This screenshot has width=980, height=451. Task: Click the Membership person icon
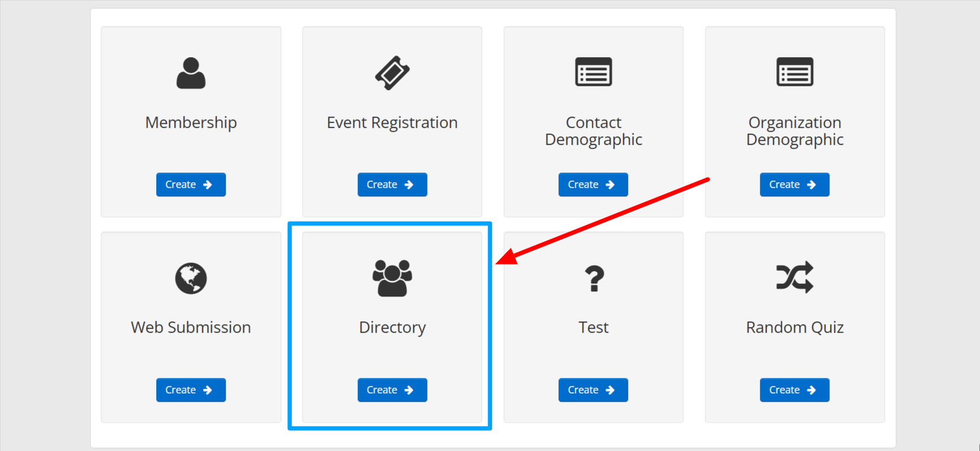[191, 73]
